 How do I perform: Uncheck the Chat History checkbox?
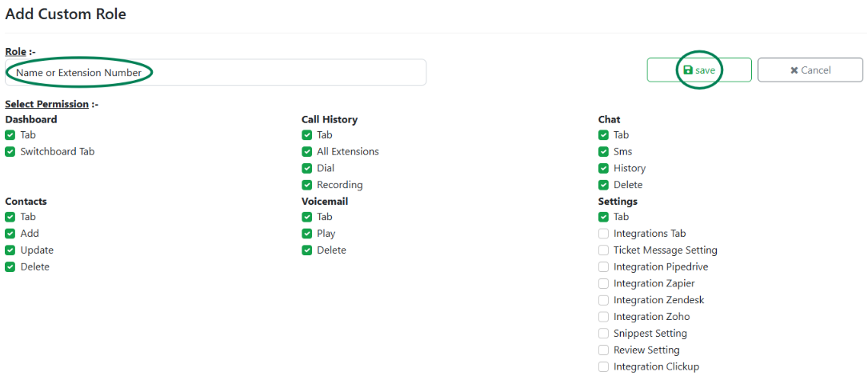click(603, 168)
